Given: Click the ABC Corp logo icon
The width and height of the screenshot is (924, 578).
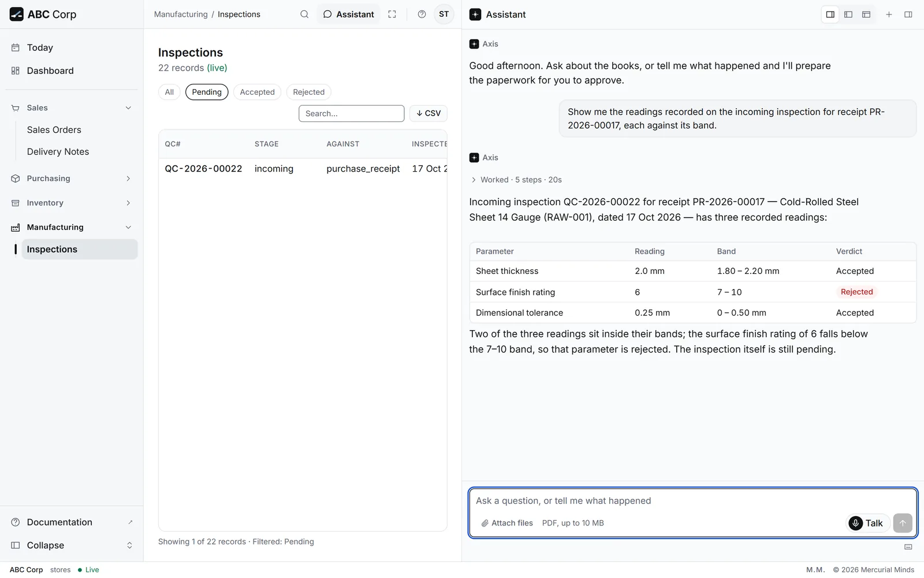Looking at the screenshot, I should click(17, 14).
